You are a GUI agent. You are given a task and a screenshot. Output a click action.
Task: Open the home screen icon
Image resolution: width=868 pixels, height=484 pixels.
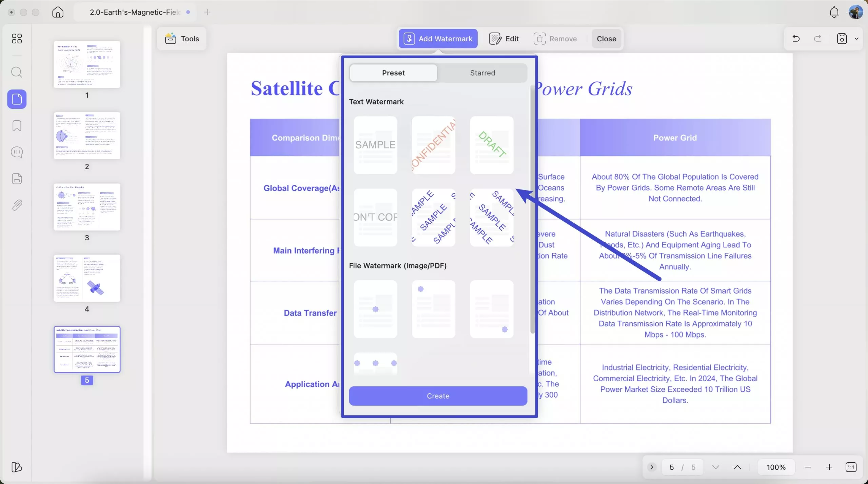click(58, 12)
